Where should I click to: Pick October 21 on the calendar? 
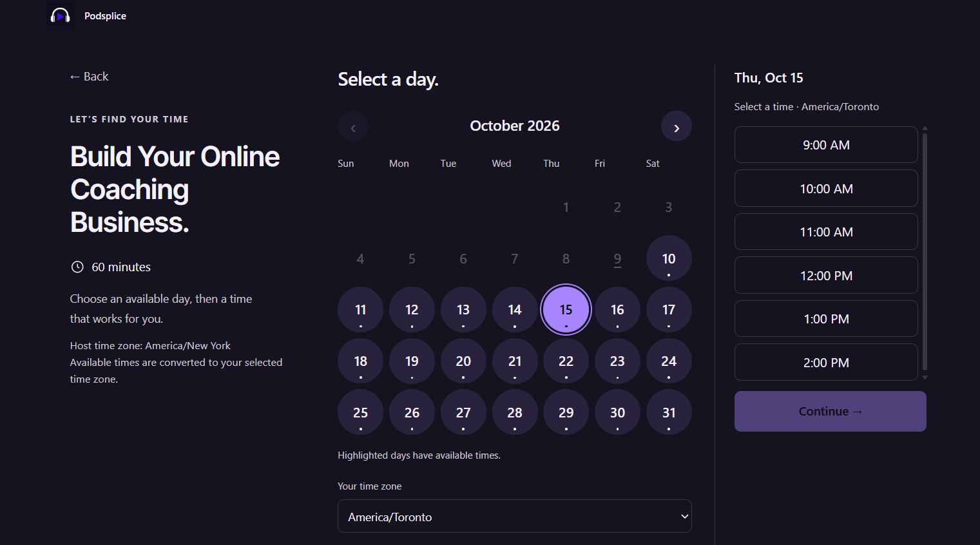[515, 361]
